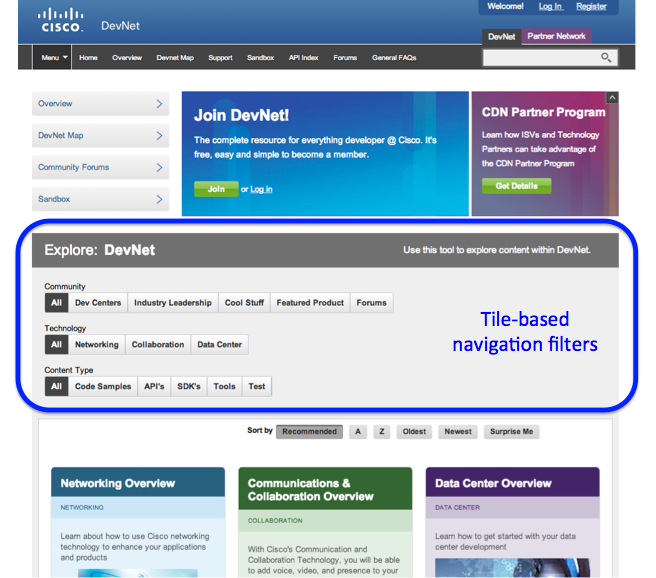
Task: Select All under Community filter
Action: (56, 303)
